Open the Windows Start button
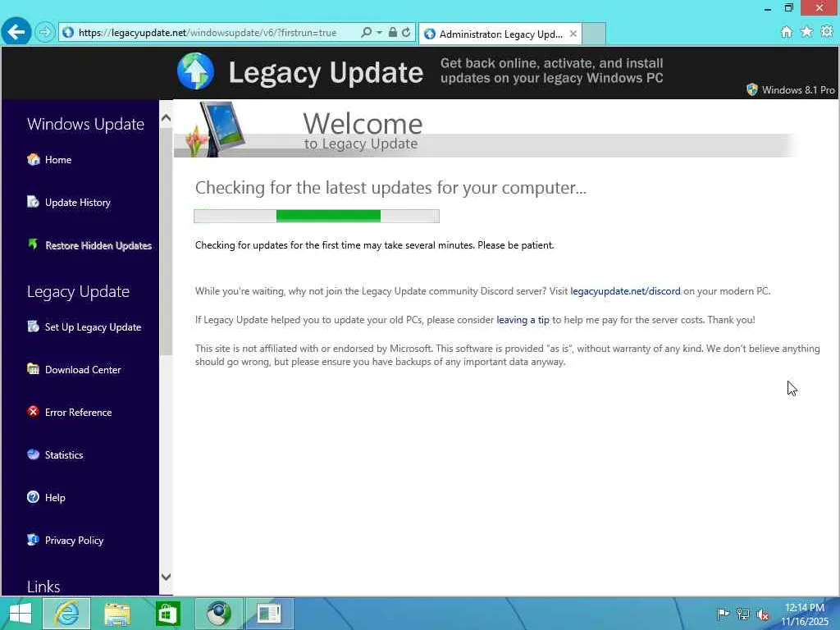Viewport: 840px width, 630px height. pyautogui.click(x=21, y=614)
